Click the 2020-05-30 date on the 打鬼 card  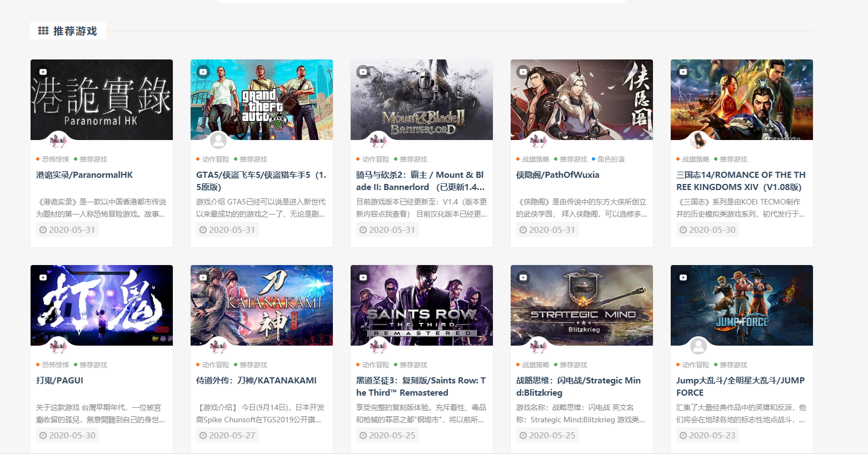coord(67,436)
